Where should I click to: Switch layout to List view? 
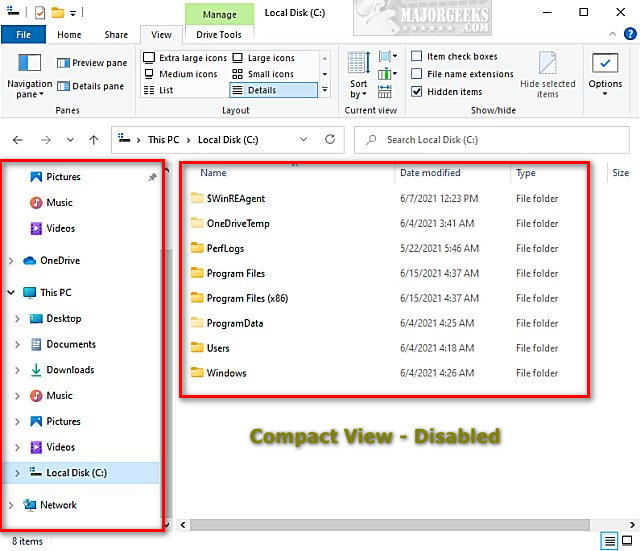point(159,90)
